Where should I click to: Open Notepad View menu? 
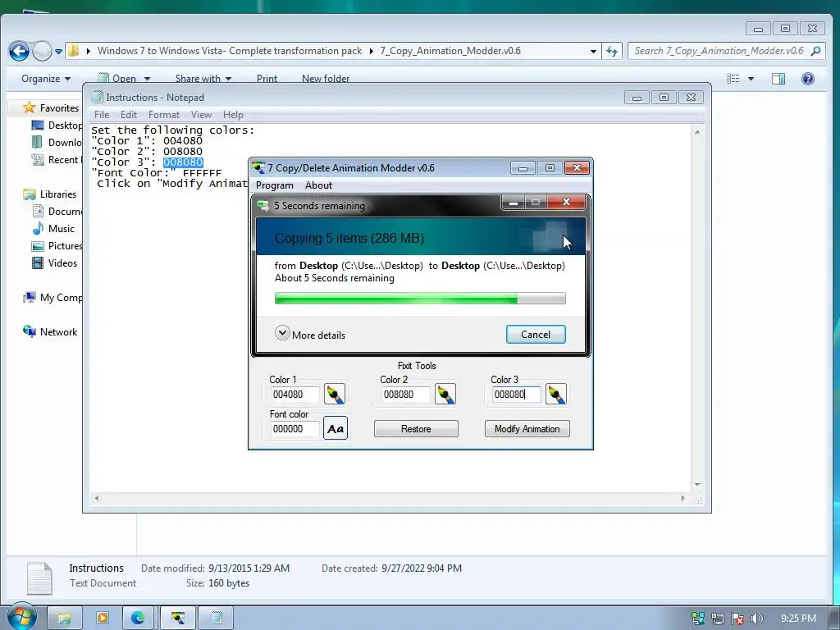click(202, 115)
